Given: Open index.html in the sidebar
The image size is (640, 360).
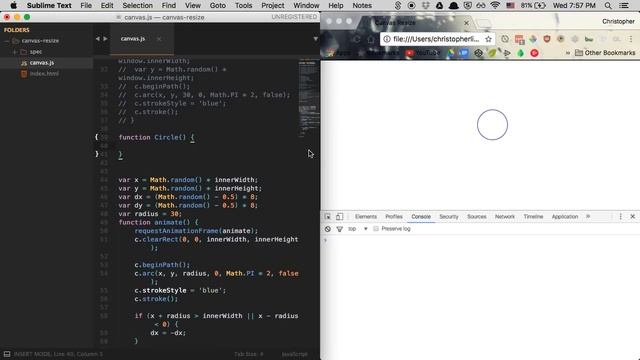Looking at the screenshot, I should click(x=44, y=74).
